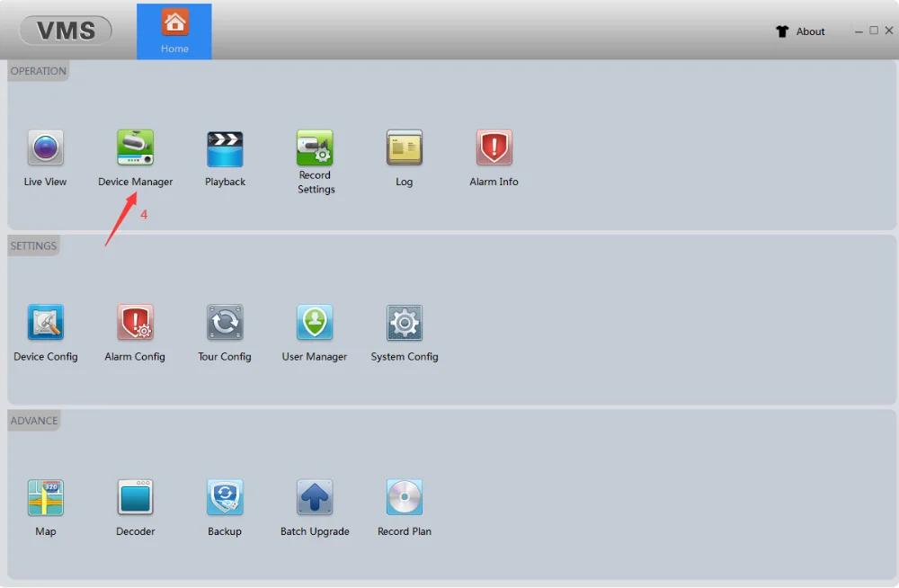Open Record Settings camera icon
This screenshot has width=899, height=588.
click(x=315, y=147)
